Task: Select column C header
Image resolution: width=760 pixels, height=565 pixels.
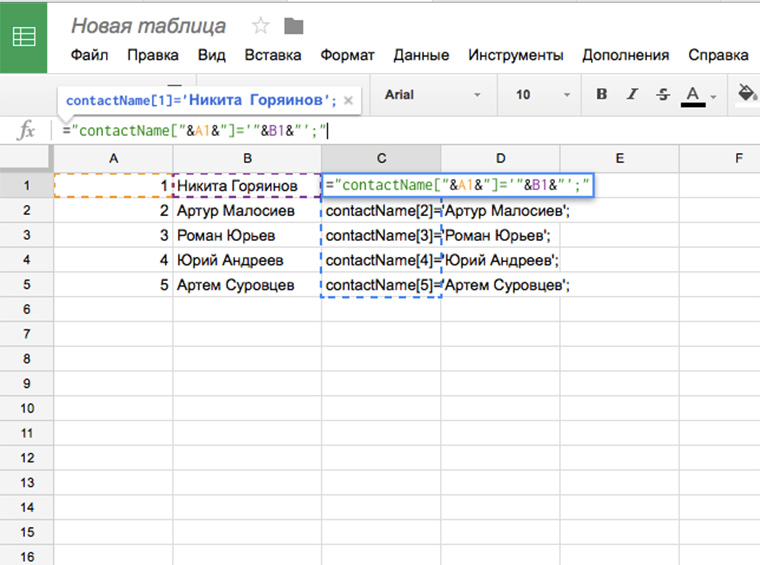Action: coord(381,158)
